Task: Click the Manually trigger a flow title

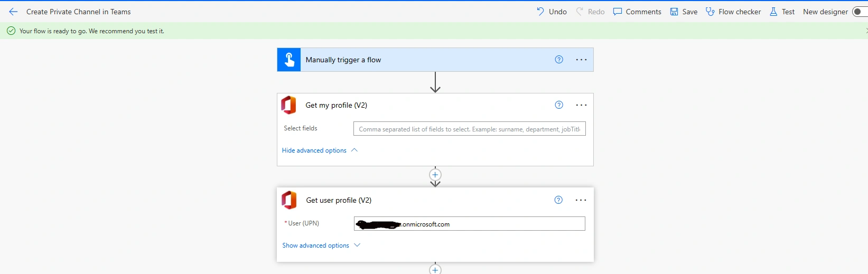Action: 343,60
